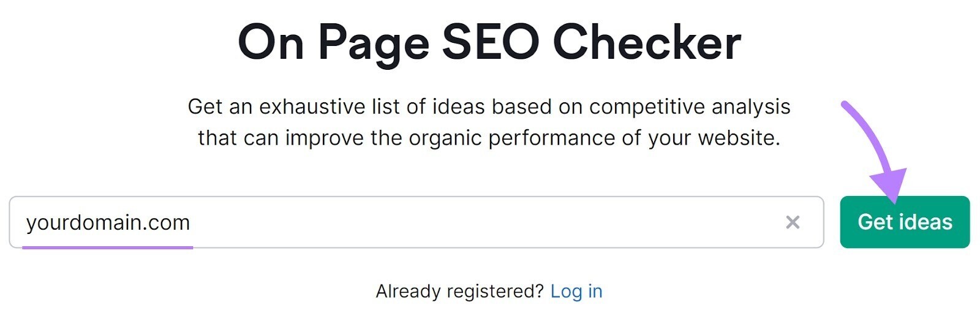Click the words your website in description
The height and width of the screenshot is (324, 980).
[714, 138]
